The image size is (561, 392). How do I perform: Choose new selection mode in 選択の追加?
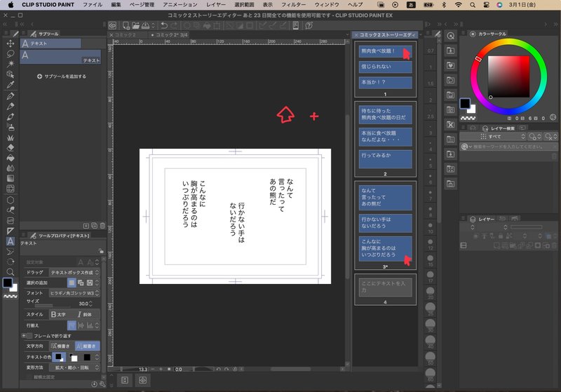tap(72, 283)
